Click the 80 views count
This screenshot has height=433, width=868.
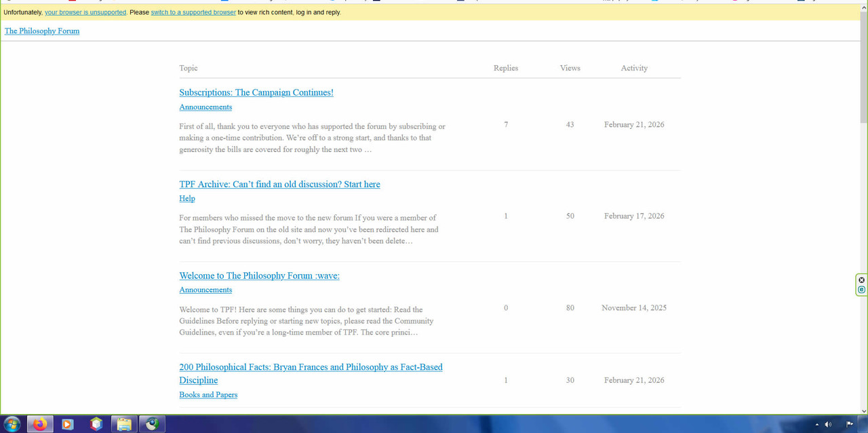pyautogui.click(x=570, y=307)
